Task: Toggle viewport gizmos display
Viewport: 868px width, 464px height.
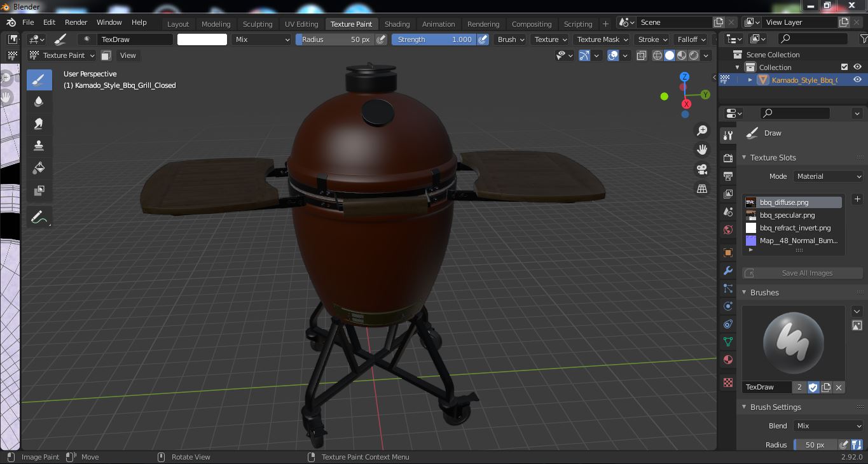Action: point(584,55)
